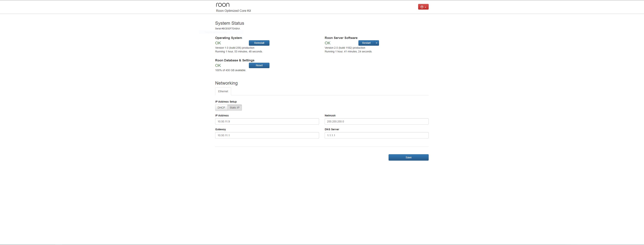
Task: Click the roon logo
Action: pos(222,5)
